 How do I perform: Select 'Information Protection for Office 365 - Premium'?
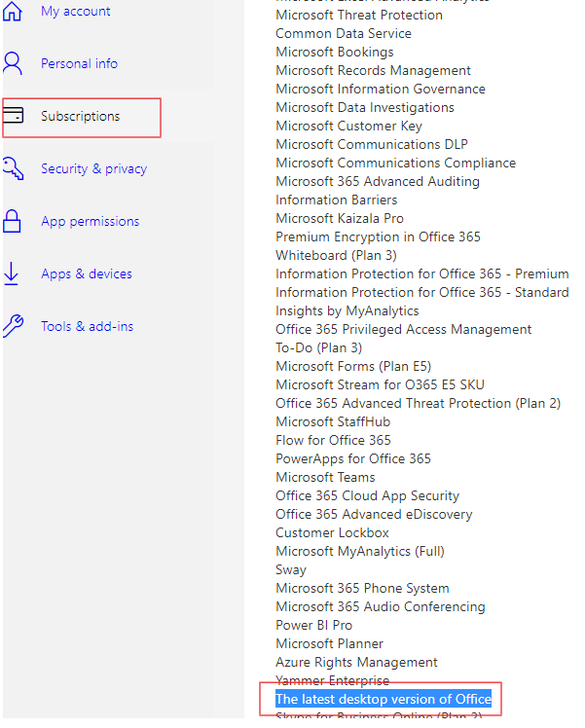pyautogui.click(x=422, y=273)
